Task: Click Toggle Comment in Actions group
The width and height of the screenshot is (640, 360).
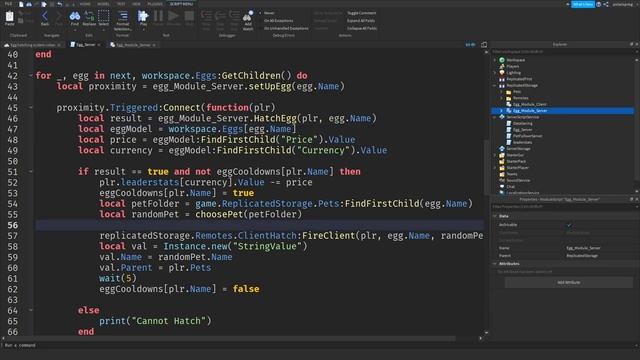Action: [361, 13]
